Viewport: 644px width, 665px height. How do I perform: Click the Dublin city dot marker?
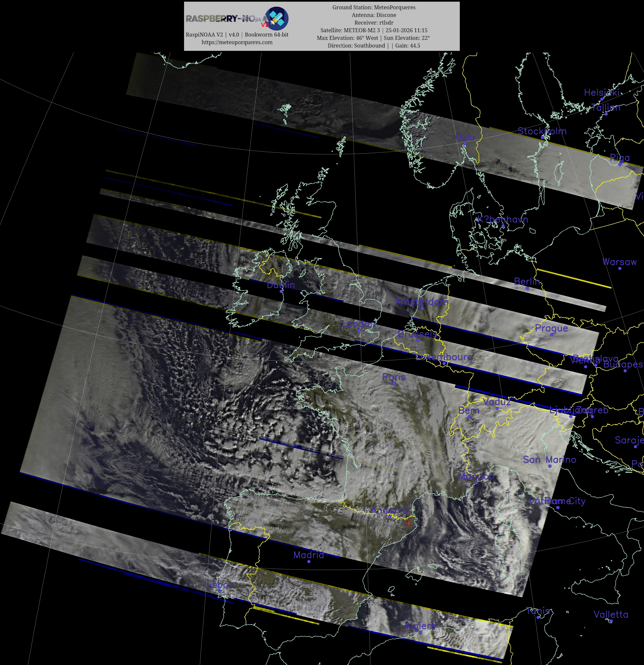(x=281, y=291)
